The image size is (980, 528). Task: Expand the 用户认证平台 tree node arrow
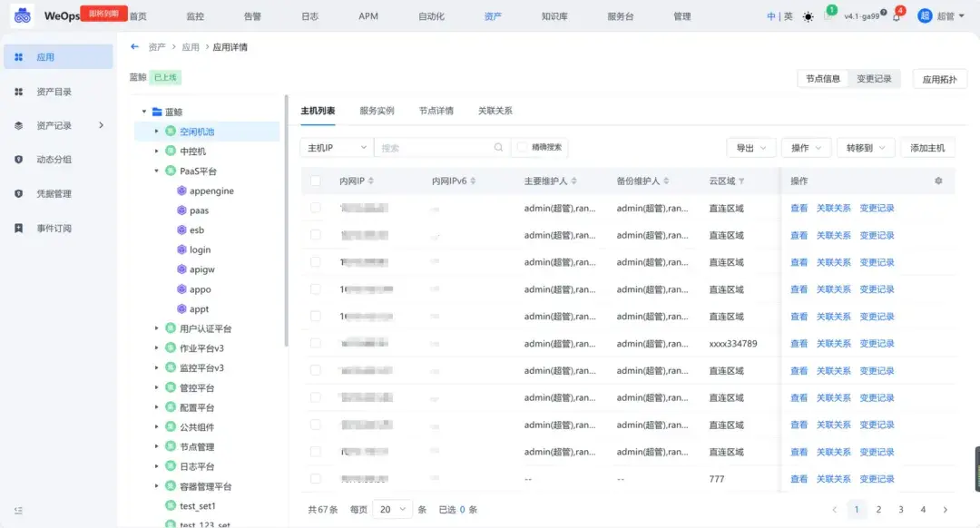click(156, 328)
